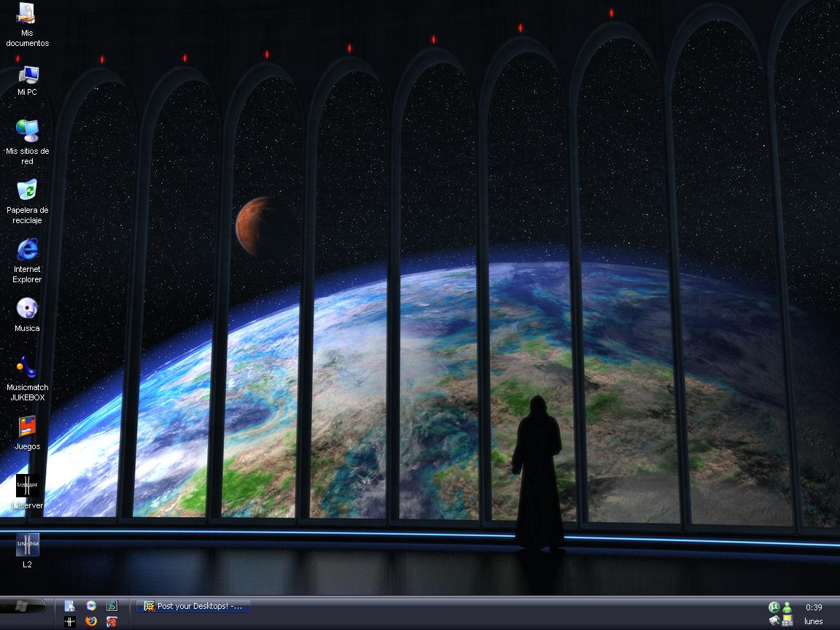Click the Show Desktop quick launch icon
This screenshot has width=840, height=630.
70,606
